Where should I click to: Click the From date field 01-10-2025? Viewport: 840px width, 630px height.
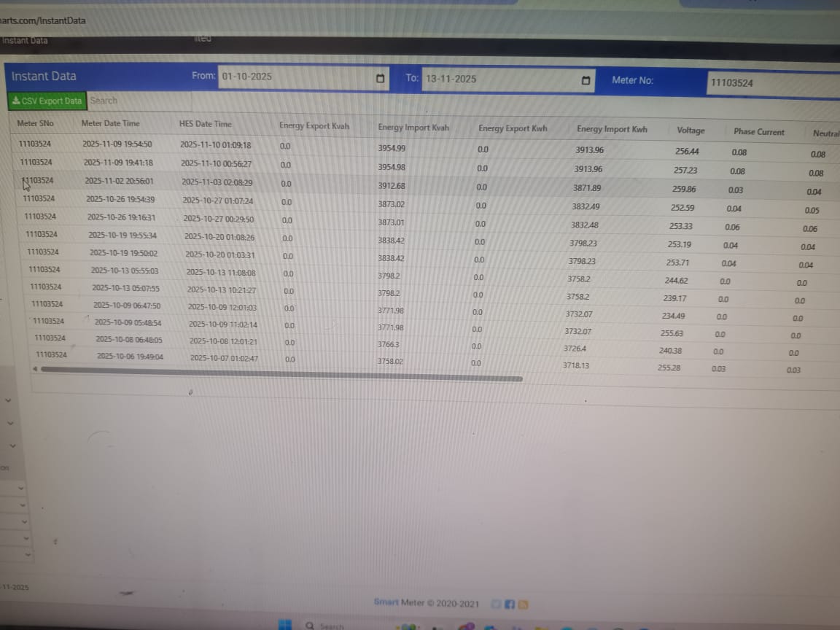point(303,78)
